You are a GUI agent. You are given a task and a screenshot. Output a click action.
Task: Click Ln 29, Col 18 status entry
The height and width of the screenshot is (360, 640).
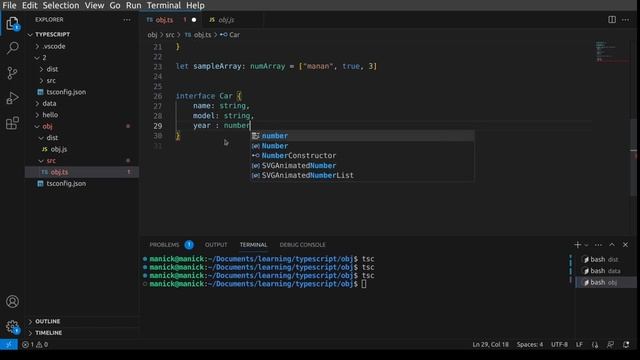pyautogui.click(x=491, y=344)
